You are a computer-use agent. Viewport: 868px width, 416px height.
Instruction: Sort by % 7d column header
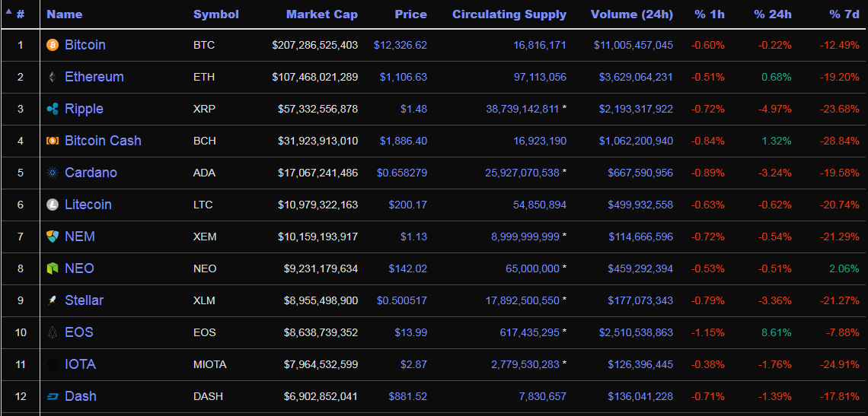pos(844,14)
